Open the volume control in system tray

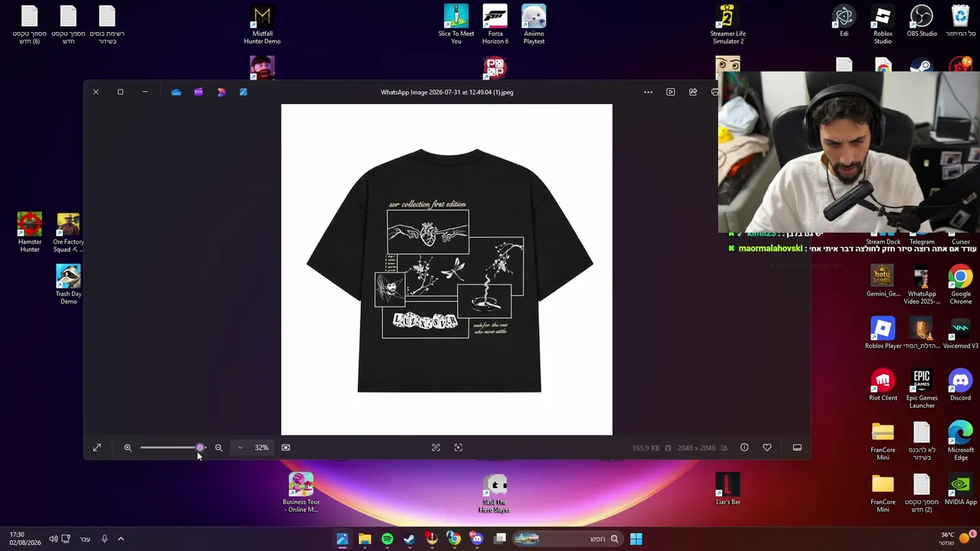click(54, 539)
